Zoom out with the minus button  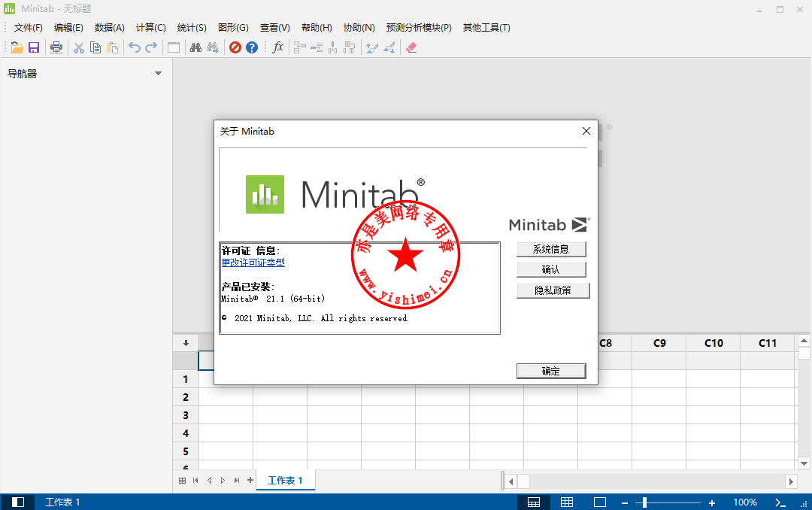[x=625, y=502]
